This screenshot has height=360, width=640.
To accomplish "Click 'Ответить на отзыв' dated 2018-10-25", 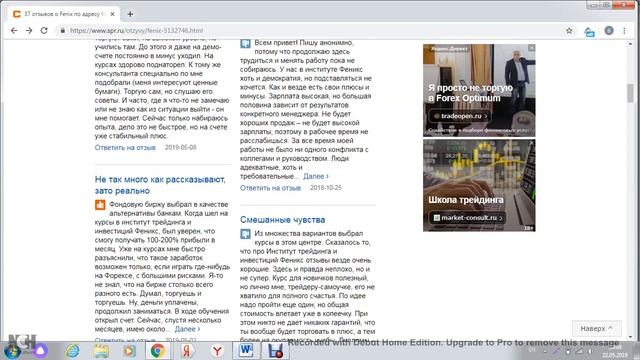I will (x=270, y=188).
